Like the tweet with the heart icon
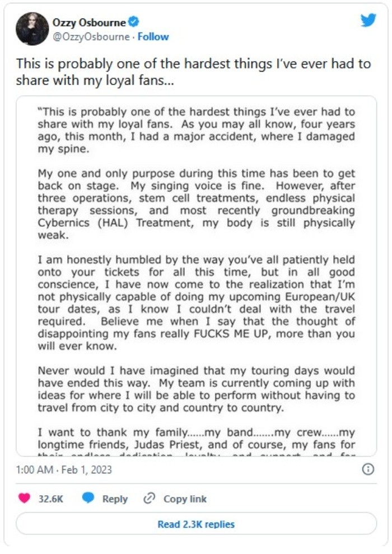This screenshot has height=554, width=392. point(24,499)
